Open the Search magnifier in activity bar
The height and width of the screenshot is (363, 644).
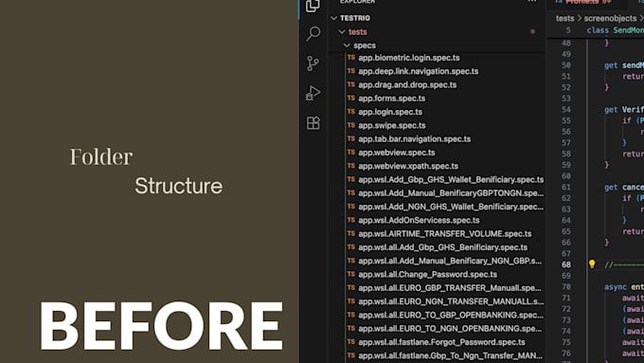point(313,34)
